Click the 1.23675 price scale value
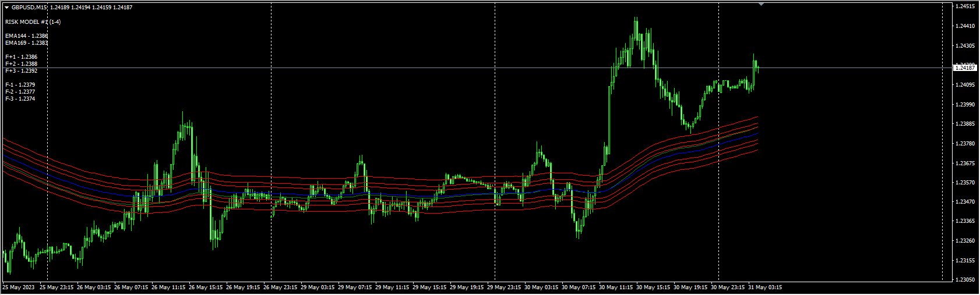This screenshot has height=295, width=980. click(965, 164)
